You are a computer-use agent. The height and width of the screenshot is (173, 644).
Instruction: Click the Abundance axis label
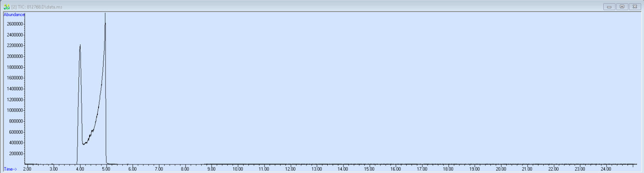tap(14, 14)
